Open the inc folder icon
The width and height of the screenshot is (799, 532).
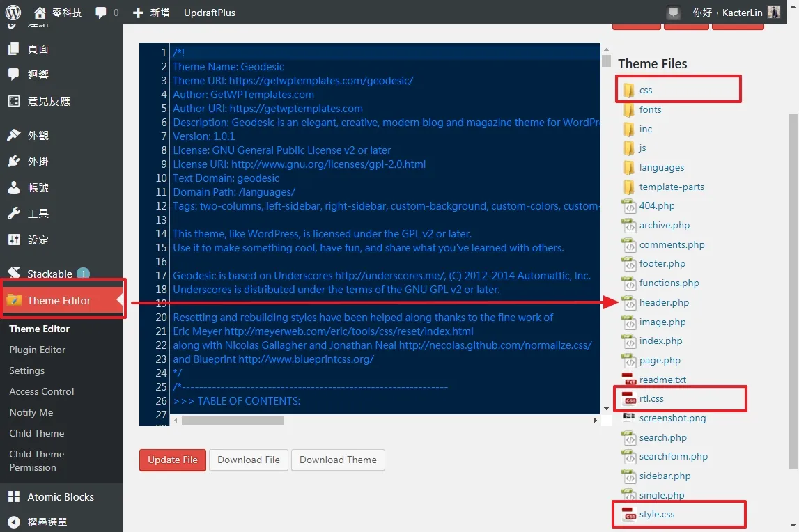(629, 130)
